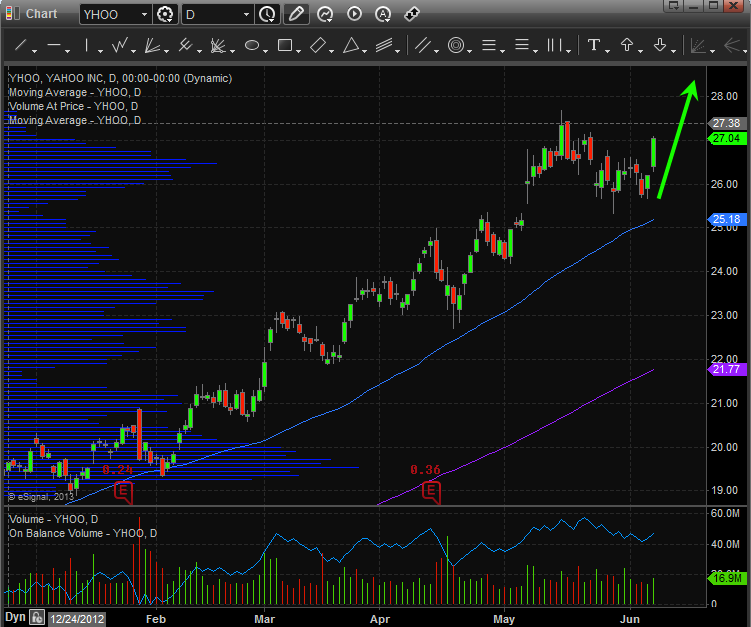751x627 pixels.
Task: Click the up-down arrows swap icon
Action: pos(412,14)
